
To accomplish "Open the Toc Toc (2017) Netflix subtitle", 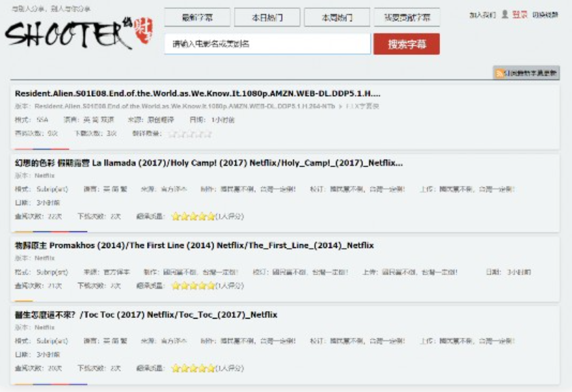I will pyautogui.click(x=146, y=315).
